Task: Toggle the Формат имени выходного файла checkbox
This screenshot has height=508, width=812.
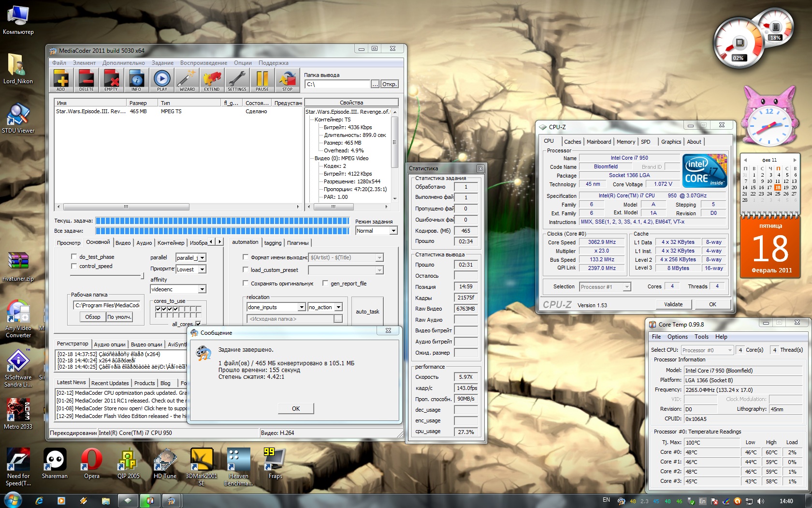Action: coord(246,257)
